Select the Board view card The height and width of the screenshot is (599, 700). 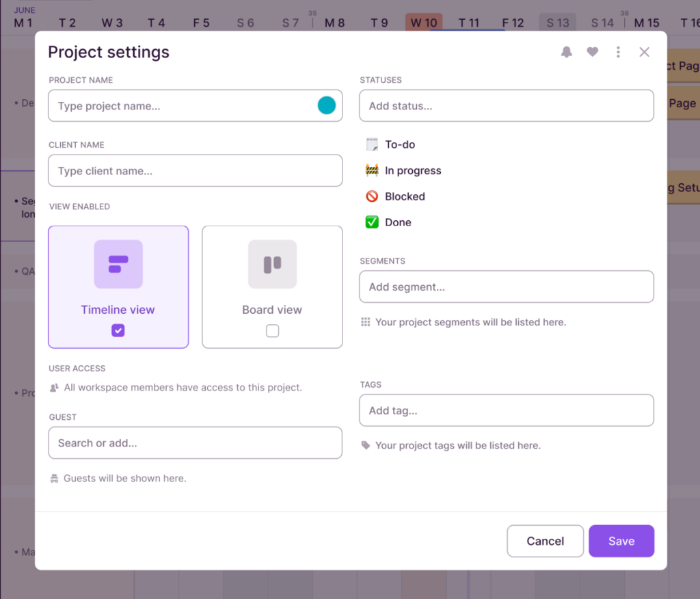tap(272, 287)
